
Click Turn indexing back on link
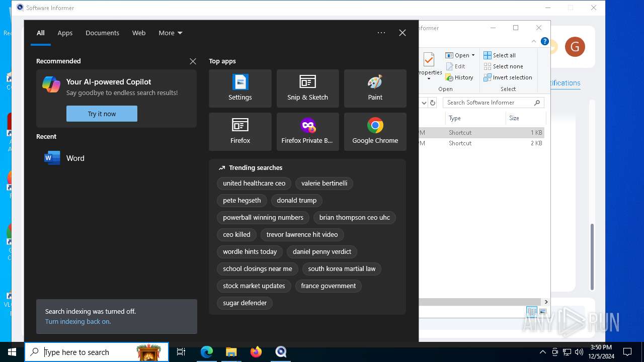click(x=78, y=322)
